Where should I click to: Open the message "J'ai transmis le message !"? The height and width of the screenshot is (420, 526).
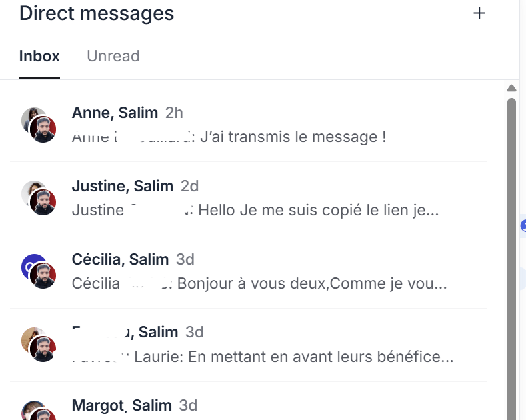(293, 137)
